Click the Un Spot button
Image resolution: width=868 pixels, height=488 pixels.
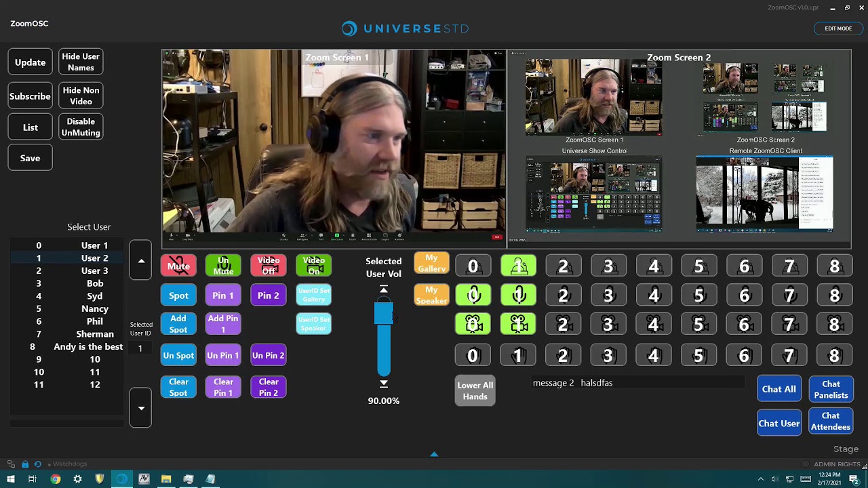point(178,355)
